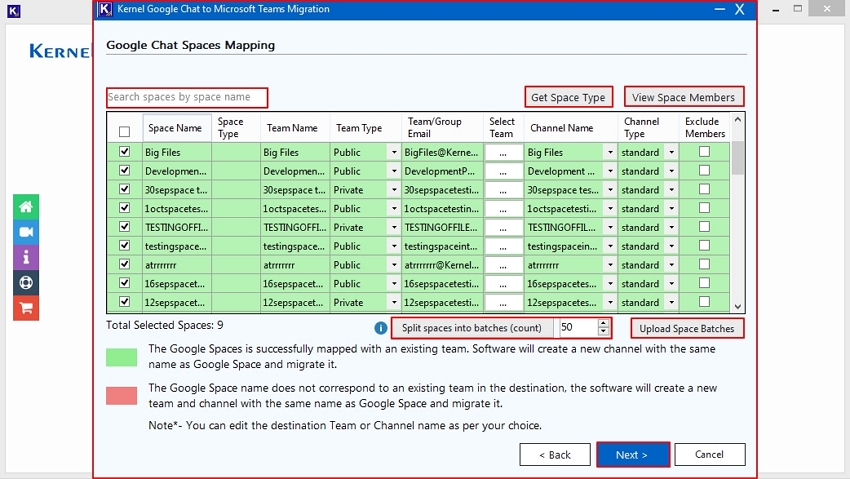Viewport: 850px width, 479px height.
Task: Open Team Type dropdown for atrrrrrrr row
Action: tap(394, 265)
